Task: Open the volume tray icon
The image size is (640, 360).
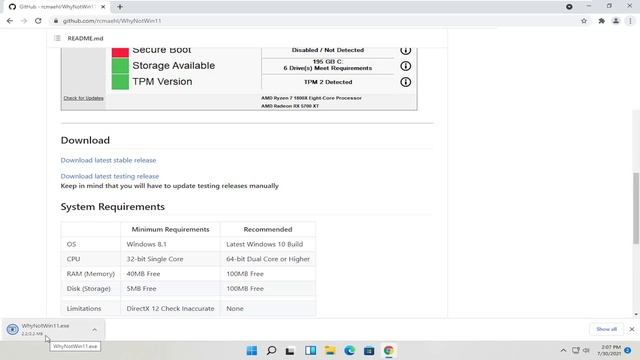Action: coord(586,350)
